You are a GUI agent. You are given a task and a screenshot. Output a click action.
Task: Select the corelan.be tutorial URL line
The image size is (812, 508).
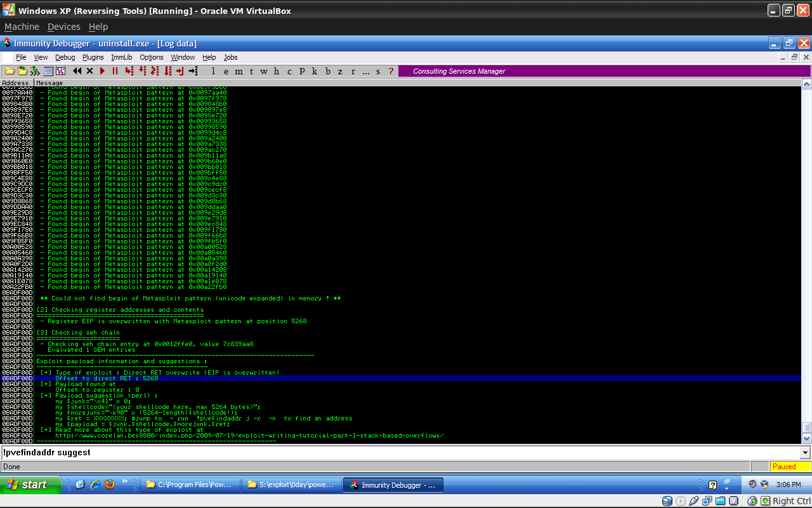tap(249, 436)
